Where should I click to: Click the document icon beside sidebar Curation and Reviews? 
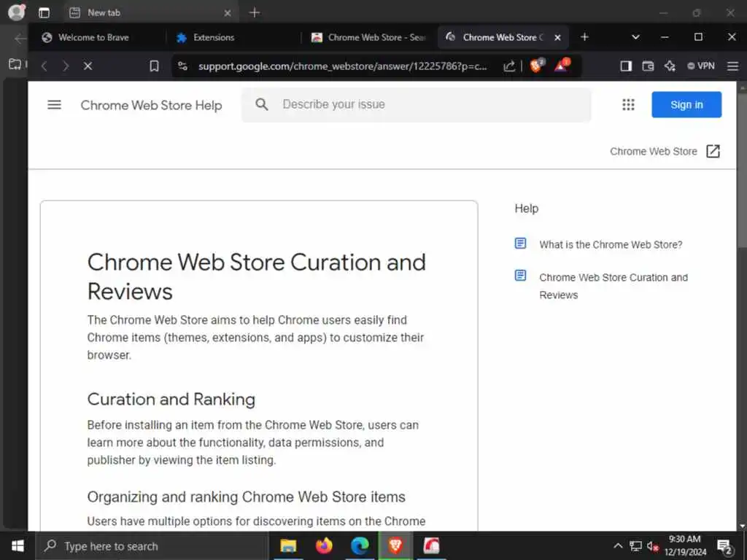coord(520,275)
